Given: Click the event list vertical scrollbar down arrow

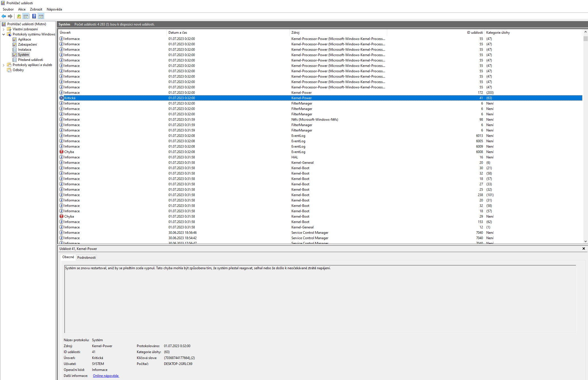Looking at the screenshot, I should (x=585, y=241).
